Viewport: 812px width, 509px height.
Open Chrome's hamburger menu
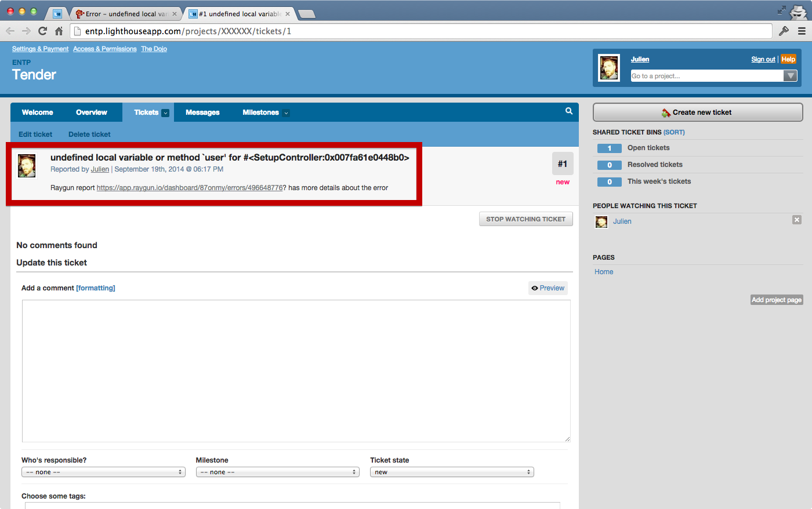coord(802,31)
